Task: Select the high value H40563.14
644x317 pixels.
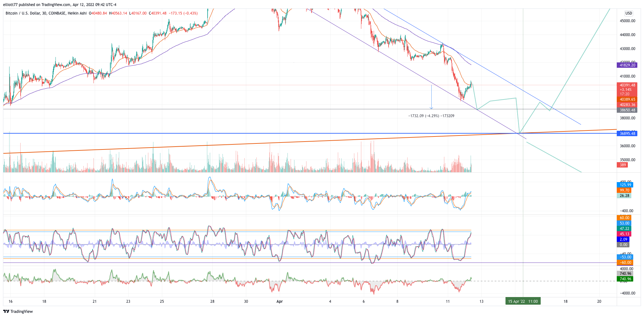Action: (118, 13)
